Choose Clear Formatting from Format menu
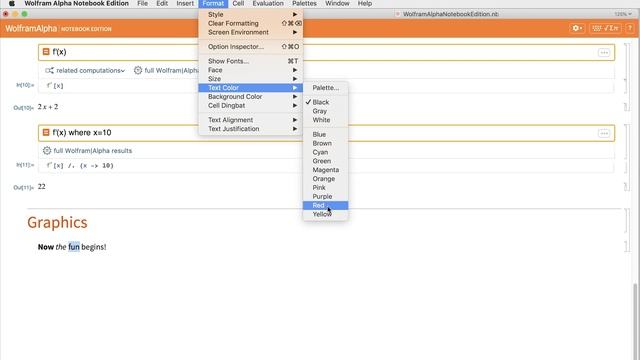The height and width of the screenshot is (360, 640). (251, 23)
